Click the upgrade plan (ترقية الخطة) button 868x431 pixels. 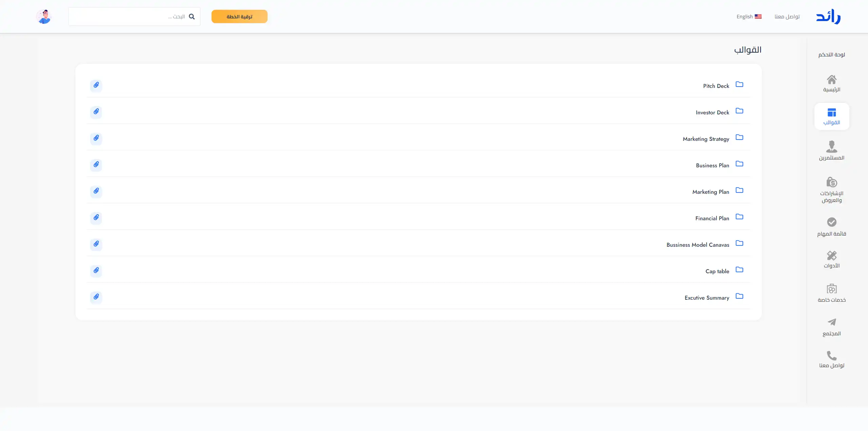tap(239, 17)
